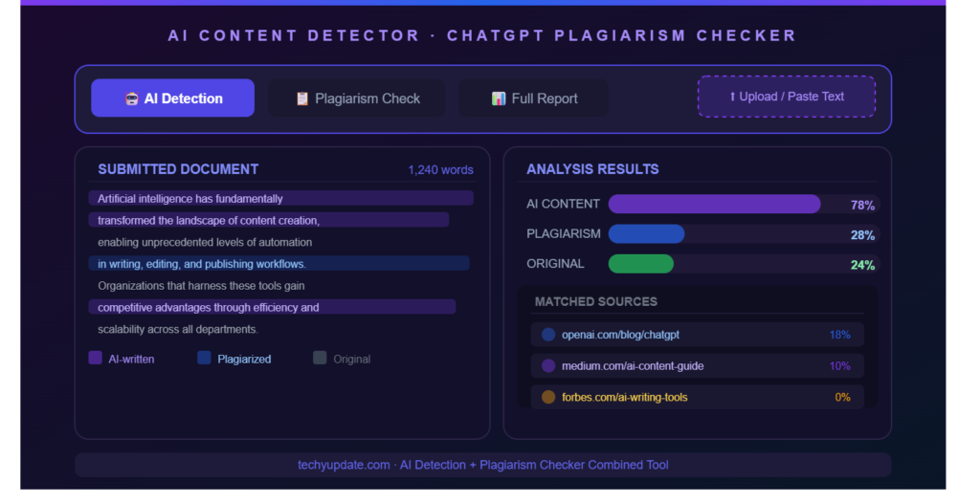This screenshot has width=980, height=503.
Task: Click the 0% match value
Action: [x=842, y=398]
